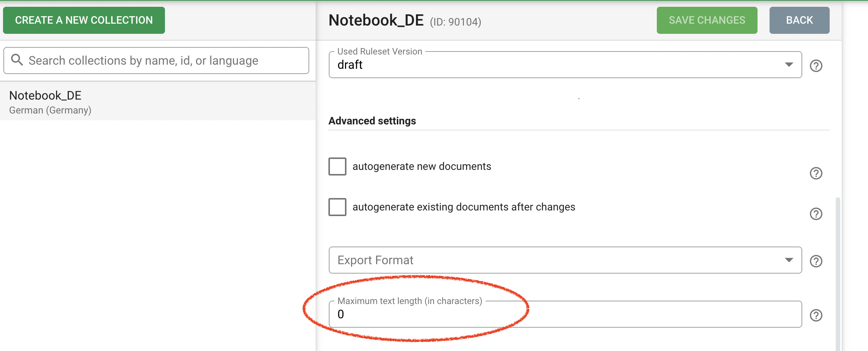Click the Save Changes button

coord(707,20)
